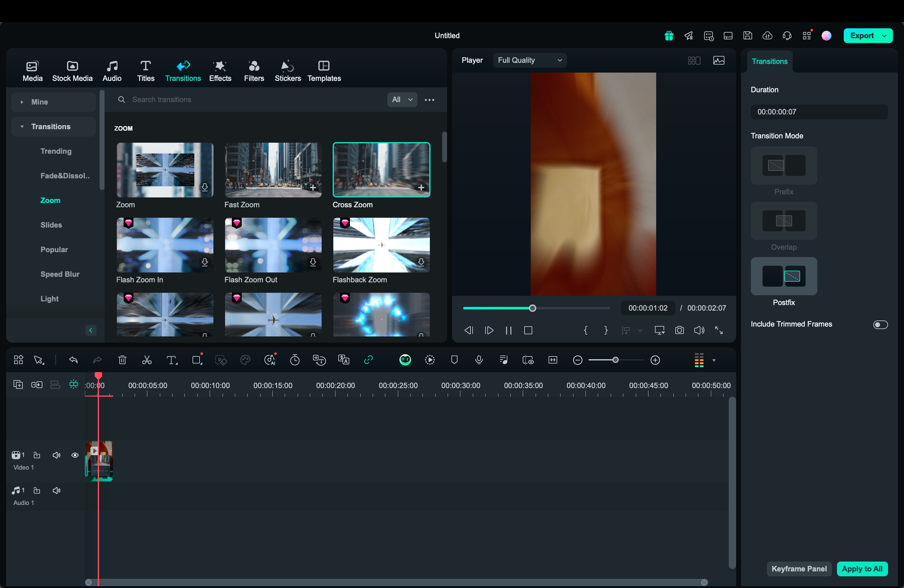Image resolution: width=904 pixels, height=588 pixels.
Task: Select the Speed Blur transitions category
Action: click(60, 274)
